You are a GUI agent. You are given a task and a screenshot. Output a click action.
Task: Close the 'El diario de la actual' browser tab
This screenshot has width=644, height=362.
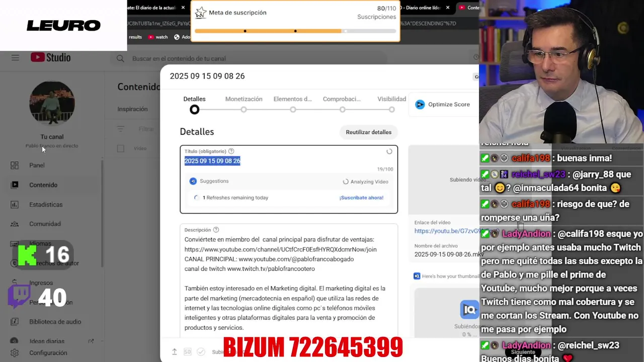[x=183, y=8]
